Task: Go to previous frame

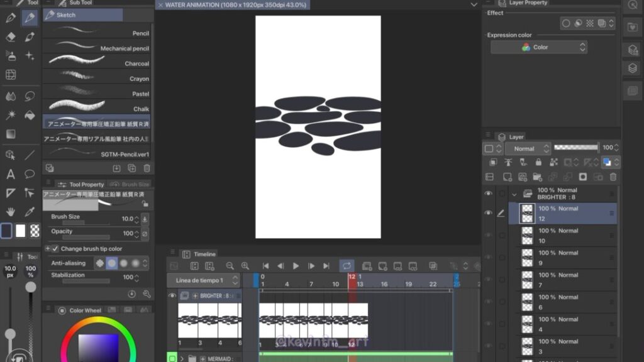Action: [x=280, y=266]
